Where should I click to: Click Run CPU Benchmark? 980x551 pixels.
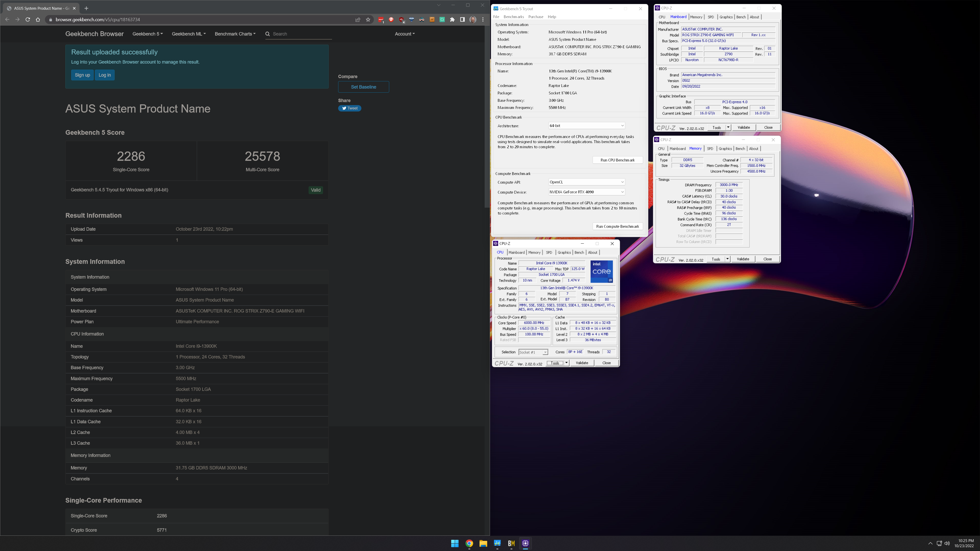point(617,160)
